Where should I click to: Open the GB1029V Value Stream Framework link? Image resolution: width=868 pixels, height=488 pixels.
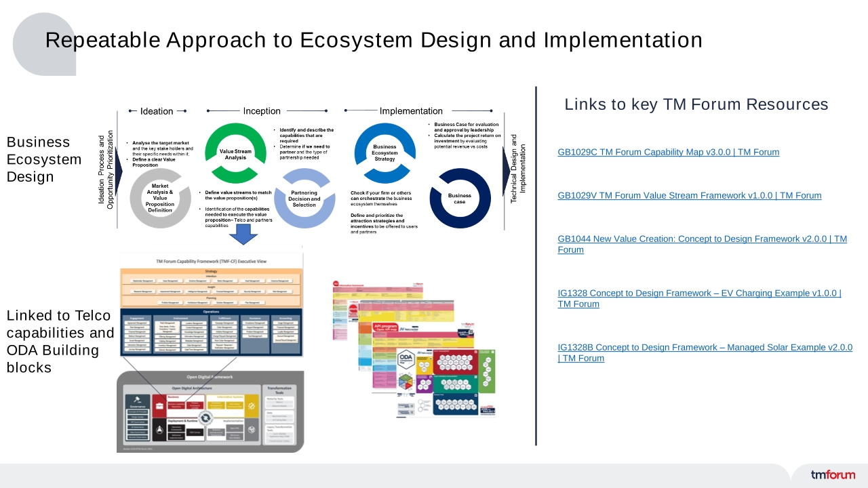689,196
